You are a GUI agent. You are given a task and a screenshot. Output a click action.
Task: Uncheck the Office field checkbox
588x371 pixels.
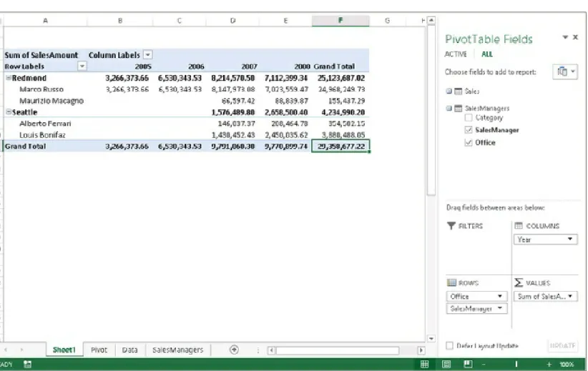(469, 142)
